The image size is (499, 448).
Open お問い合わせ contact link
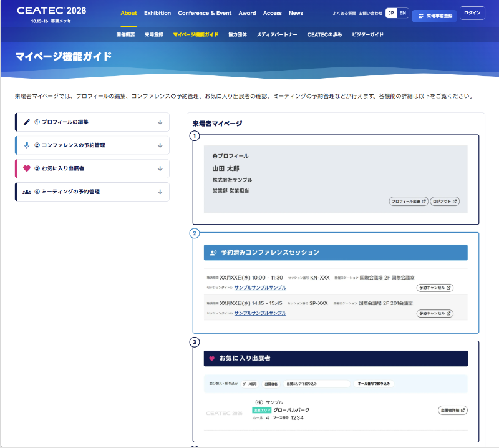point(371,13)
